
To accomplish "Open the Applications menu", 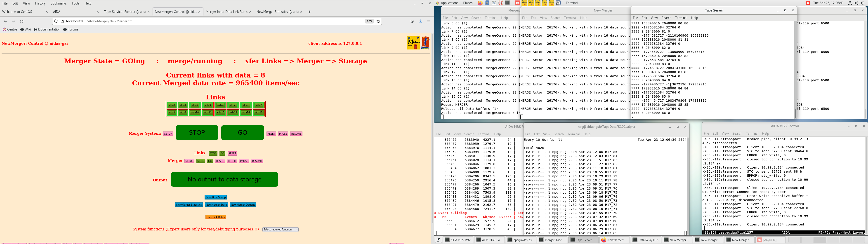I will tap(449, 3).
